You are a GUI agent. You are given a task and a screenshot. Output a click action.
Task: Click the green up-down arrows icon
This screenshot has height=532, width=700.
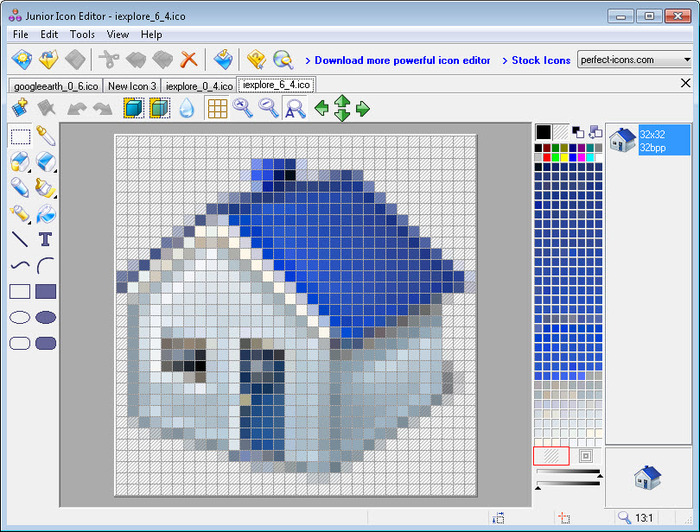point(342,108)
